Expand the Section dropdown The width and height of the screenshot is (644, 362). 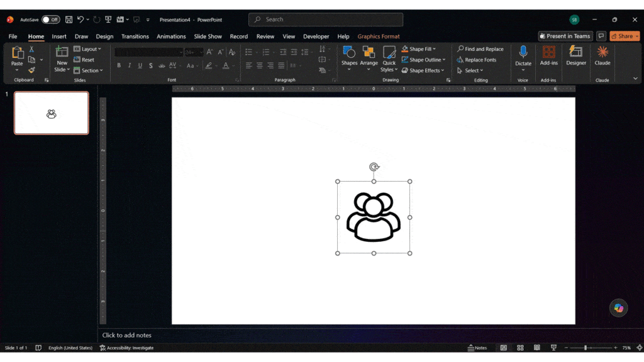click(88, 70)
